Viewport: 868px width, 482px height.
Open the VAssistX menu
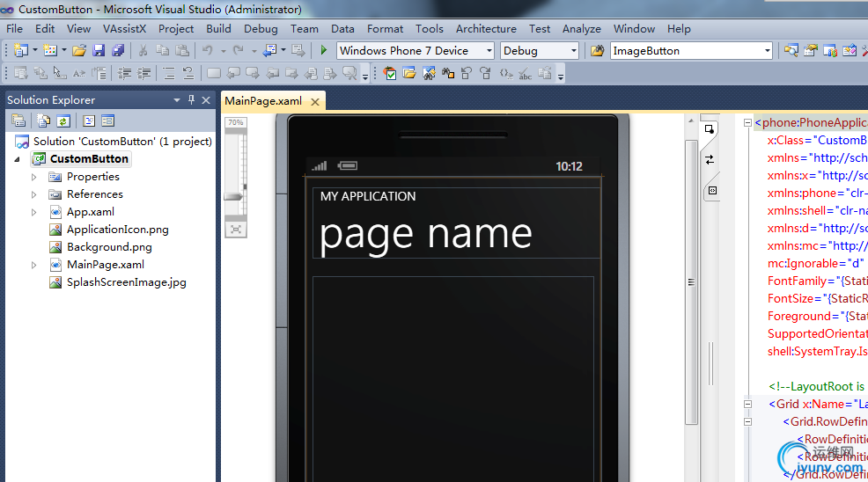point(124,29)
